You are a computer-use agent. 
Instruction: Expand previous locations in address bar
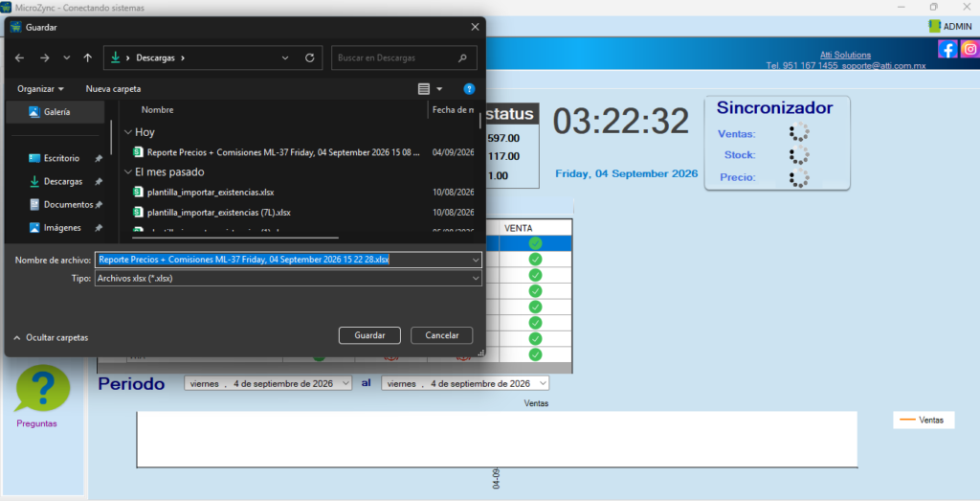pos(285,57)
